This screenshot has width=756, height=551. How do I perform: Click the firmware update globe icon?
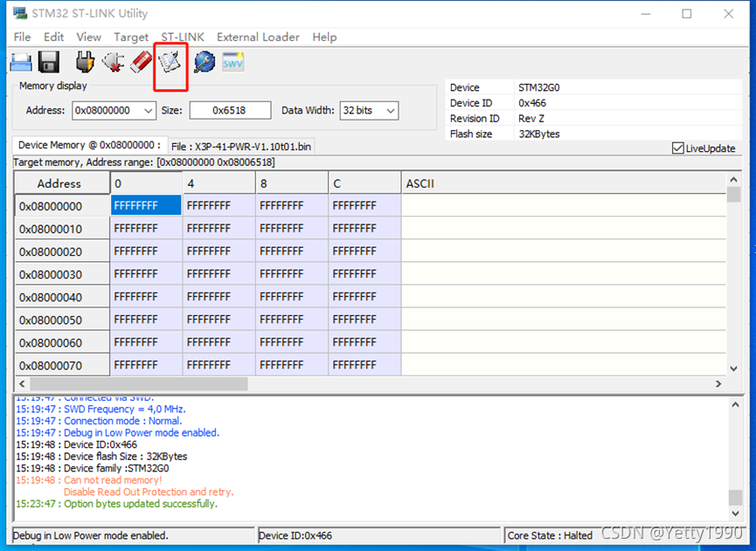(205, 62)
